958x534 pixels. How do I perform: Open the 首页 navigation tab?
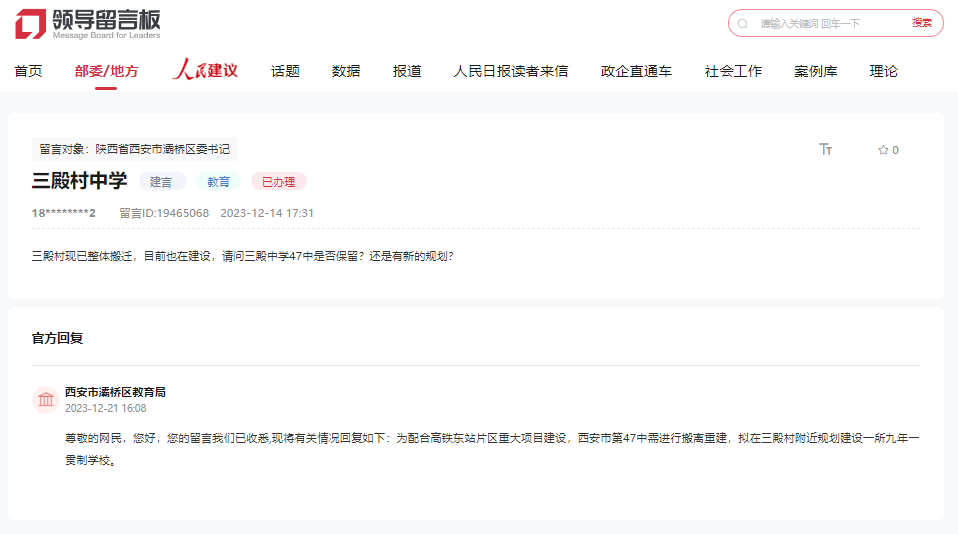pos(29,71)
